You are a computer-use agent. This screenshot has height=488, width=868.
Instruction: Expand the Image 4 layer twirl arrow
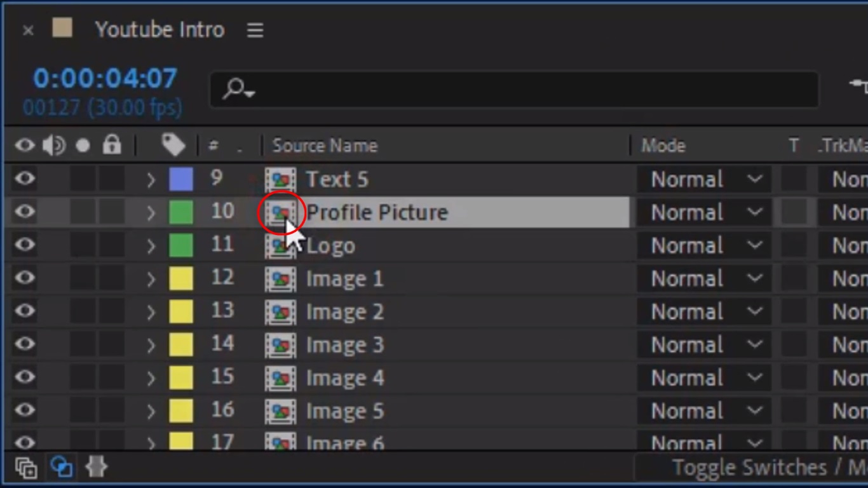151,378
